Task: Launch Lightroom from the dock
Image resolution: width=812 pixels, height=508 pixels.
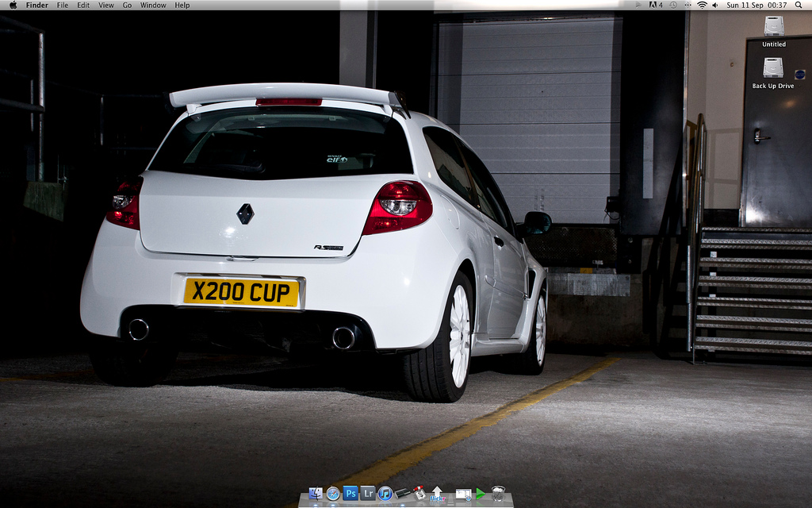Action: pos(368,494)
